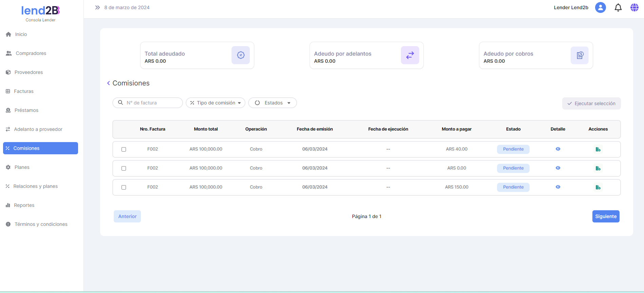Expand the Tipo de comisión dropdown
Viewport: 644px width, 293px height.
pyautogui.click(x=216, y=103)
